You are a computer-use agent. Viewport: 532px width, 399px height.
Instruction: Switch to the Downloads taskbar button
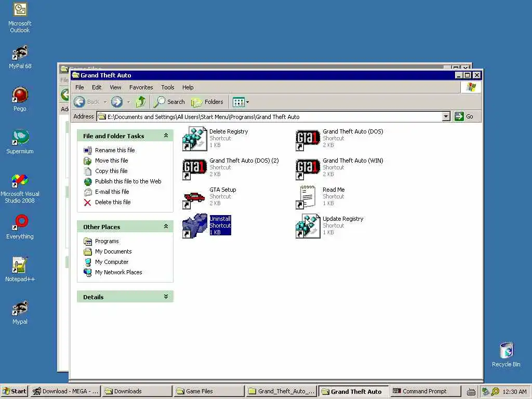137,391
